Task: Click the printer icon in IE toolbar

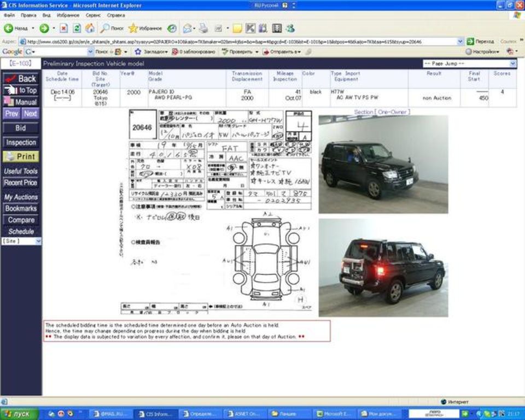Action: (x=203, y=28)
